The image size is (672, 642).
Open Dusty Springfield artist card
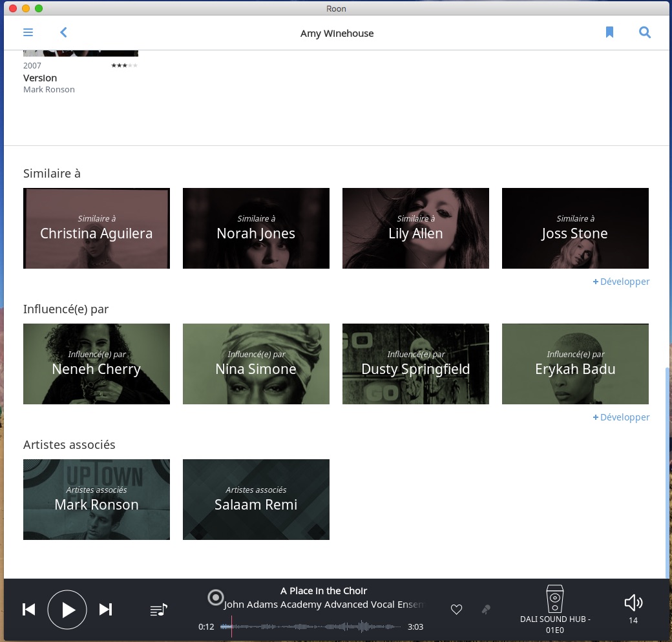[x=415, y=364]
